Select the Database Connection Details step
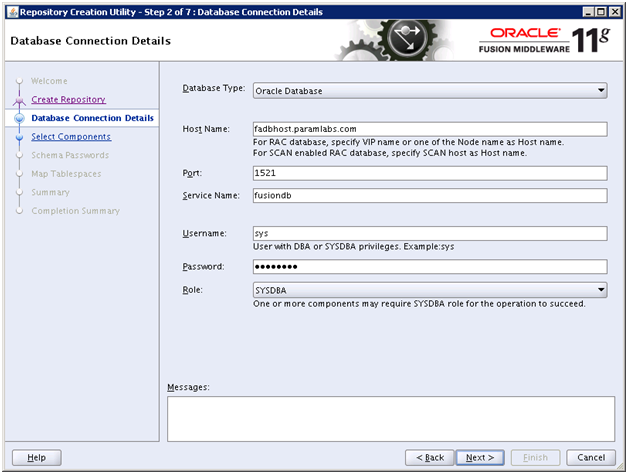Viewport: 628px width, 474px height. [93, 118]
